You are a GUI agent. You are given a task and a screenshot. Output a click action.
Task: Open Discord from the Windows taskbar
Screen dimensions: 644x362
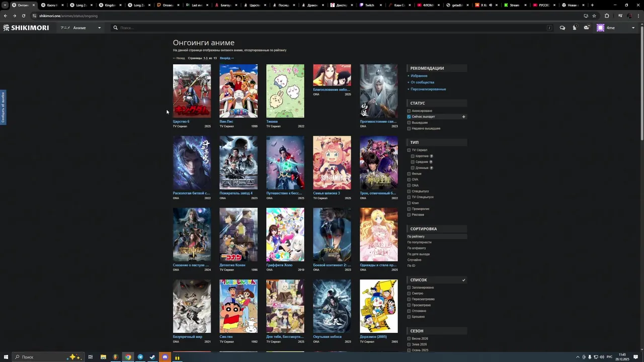[x=165, y=357]
